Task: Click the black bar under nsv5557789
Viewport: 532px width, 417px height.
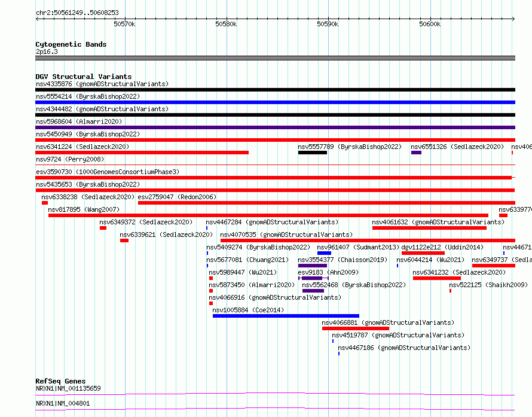Action: point(313,153)
